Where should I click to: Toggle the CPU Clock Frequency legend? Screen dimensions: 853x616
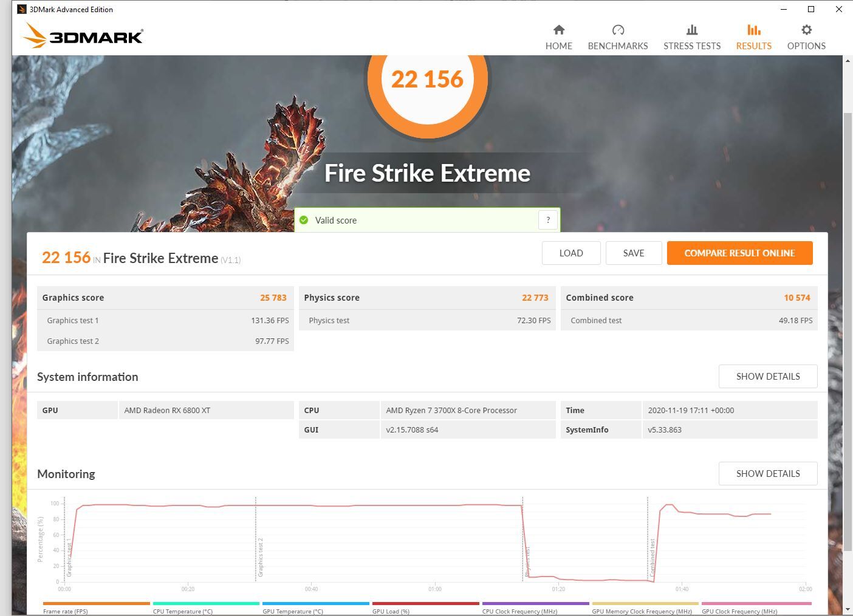point(535,608)
